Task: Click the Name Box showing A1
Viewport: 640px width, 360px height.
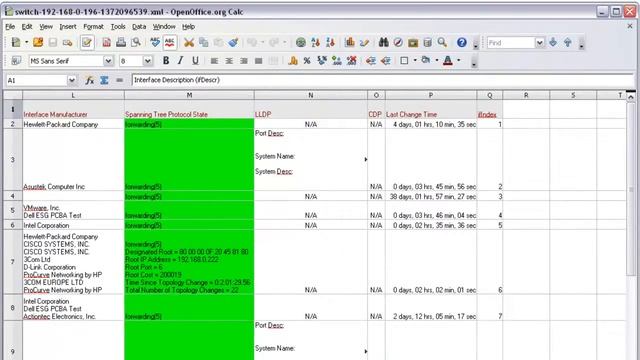Action: (x=37, y=80)
